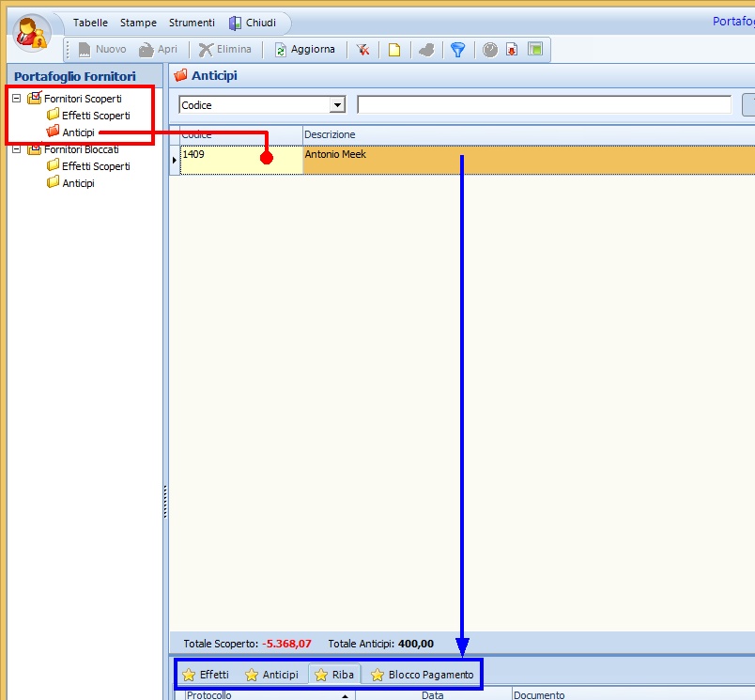Click the blank yellow note icon
755x700 pixels.
pyautogui.click(x=394, y=50)
